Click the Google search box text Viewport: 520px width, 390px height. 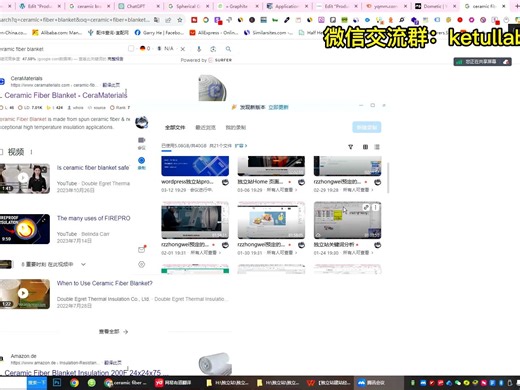(22, 49)
